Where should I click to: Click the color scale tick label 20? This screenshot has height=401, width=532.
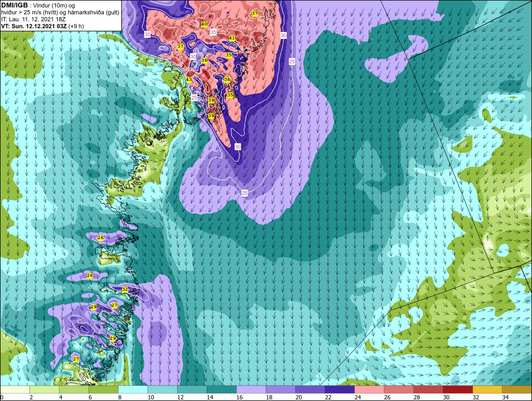click(x=298, y=397)
